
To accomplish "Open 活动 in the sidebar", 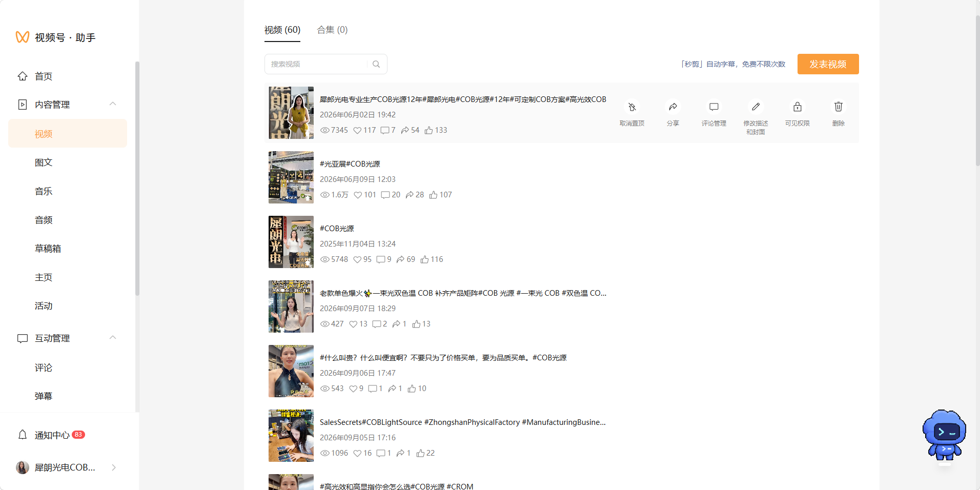I will click(x=44, y=306).
